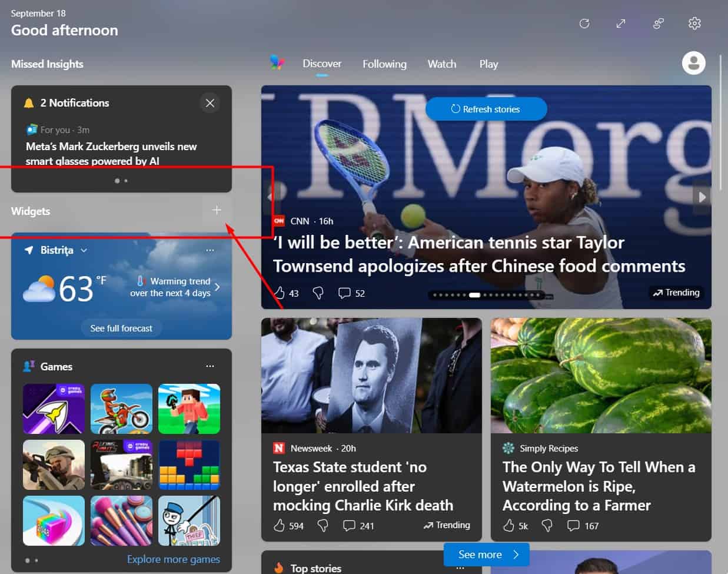This screenshot has height=574, width=728.
Task: Open the Games widget ellipsis options
Action: point(210,366)
